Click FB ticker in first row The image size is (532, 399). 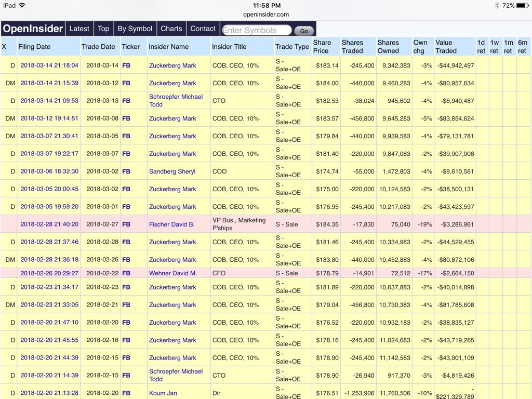pos(126,65)
